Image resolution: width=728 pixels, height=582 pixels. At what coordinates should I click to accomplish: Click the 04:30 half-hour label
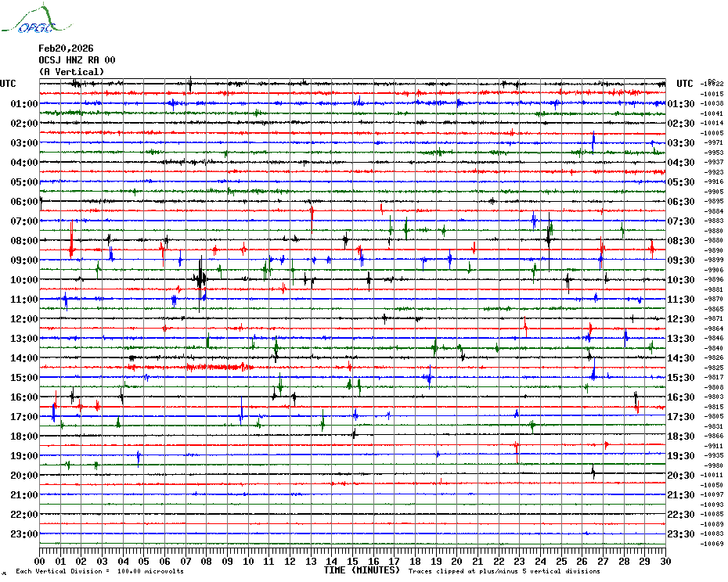point(681,163)
